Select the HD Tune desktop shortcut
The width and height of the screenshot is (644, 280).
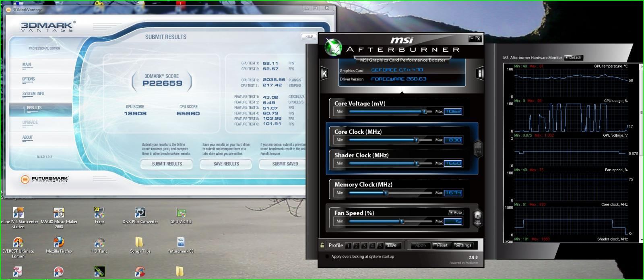pos(99,245)
